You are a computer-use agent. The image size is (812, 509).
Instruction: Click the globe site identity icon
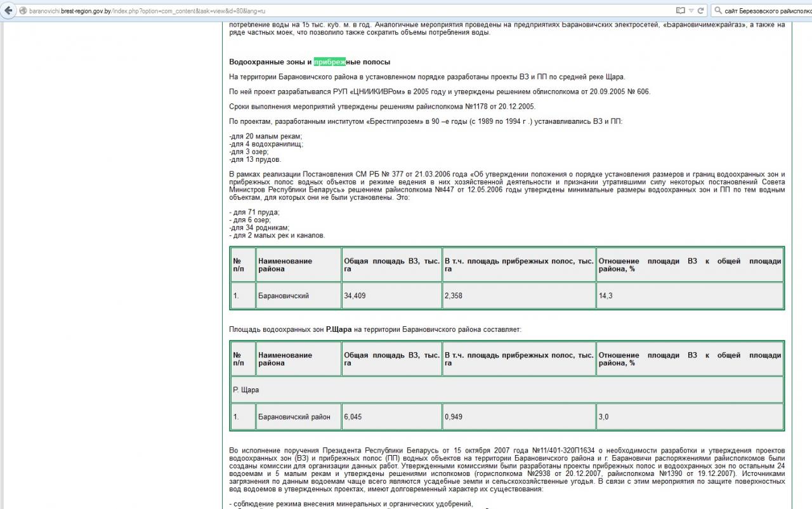tap(23, 11)
